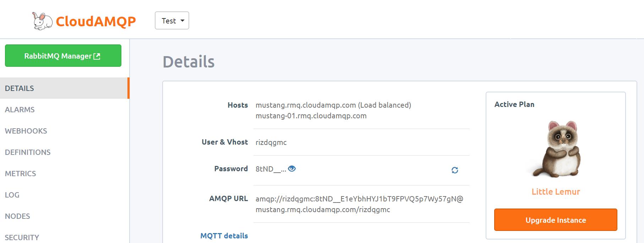Click the masked password text 8tND__...
Screen dimensions: 644x243
coord(271,169)
